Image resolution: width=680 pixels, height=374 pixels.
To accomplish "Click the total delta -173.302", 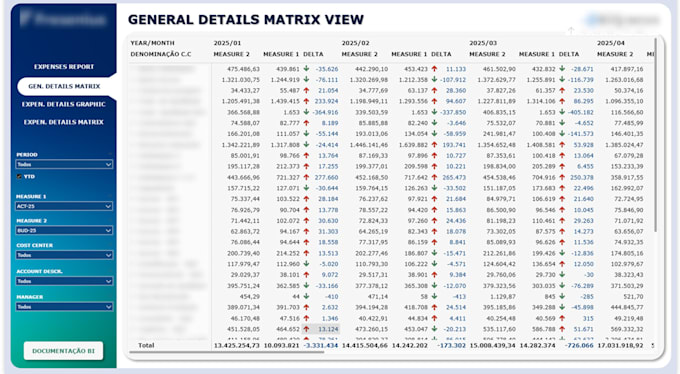I will 452,345.
